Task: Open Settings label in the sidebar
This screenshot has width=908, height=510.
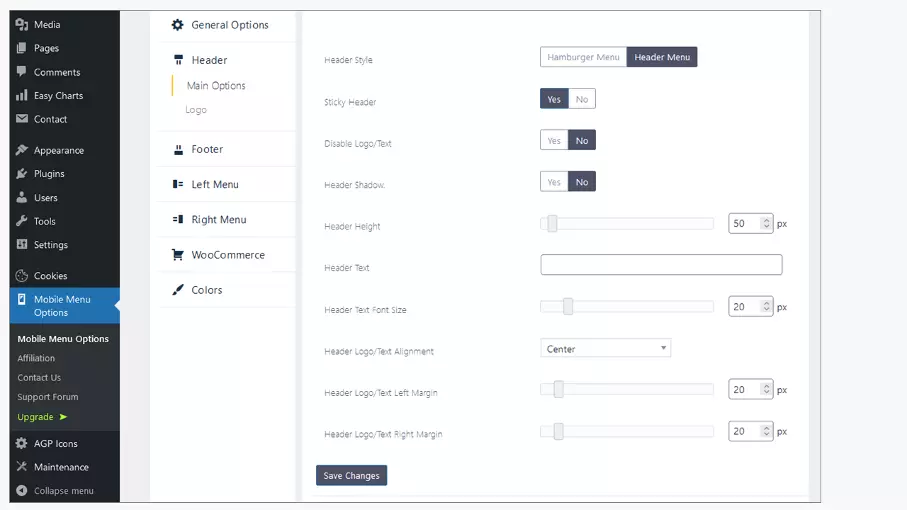Action: pos(51,245)
